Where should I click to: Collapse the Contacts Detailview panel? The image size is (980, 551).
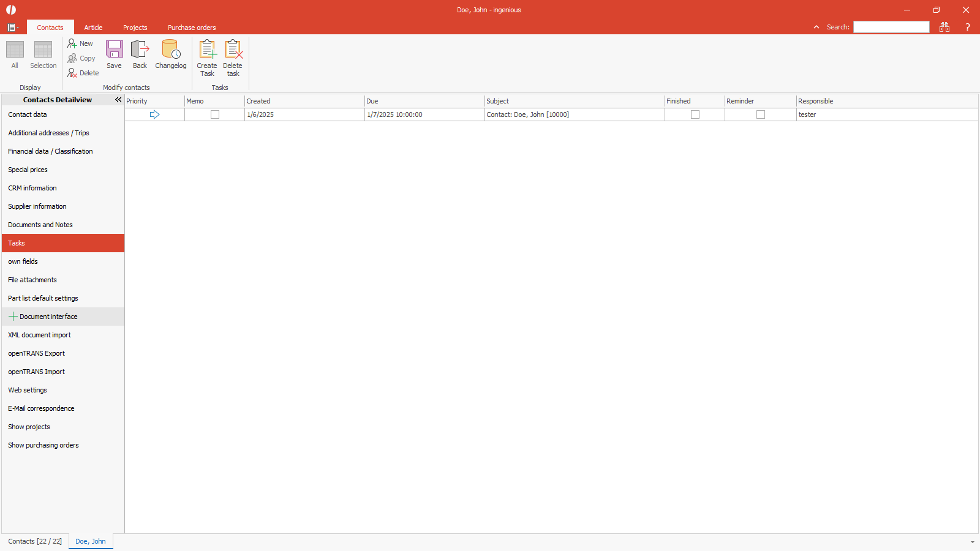pyautogui.click(x=118, y=100)
